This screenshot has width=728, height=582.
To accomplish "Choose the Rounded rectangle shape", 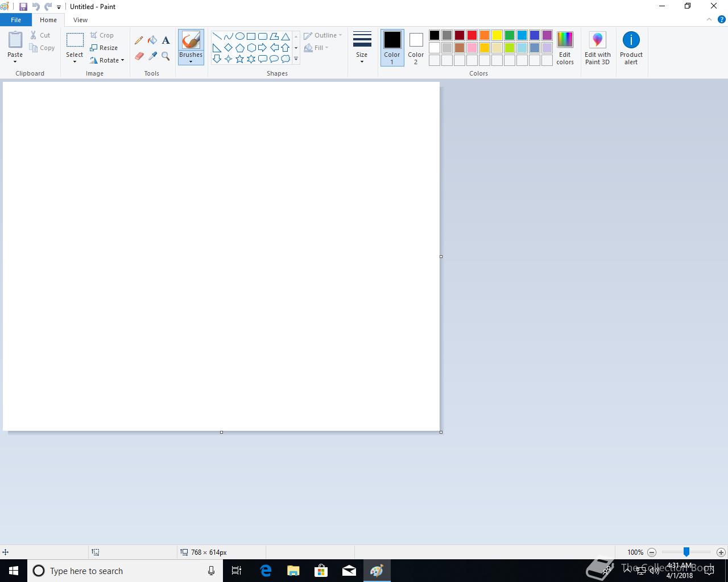I will tap(262, 36).
